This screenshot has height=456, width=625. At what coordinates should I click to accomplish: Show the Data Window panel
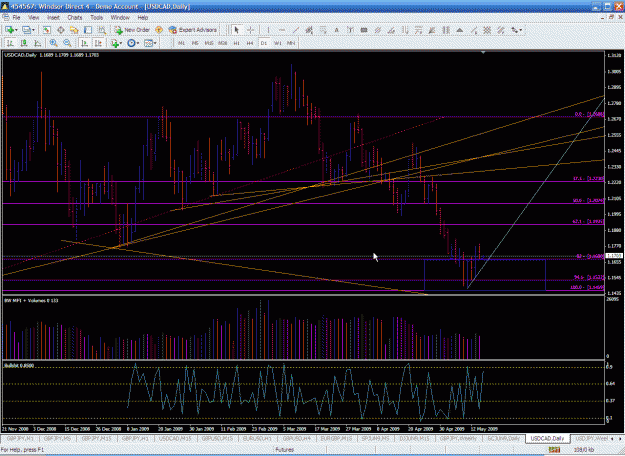coord(61,30)
